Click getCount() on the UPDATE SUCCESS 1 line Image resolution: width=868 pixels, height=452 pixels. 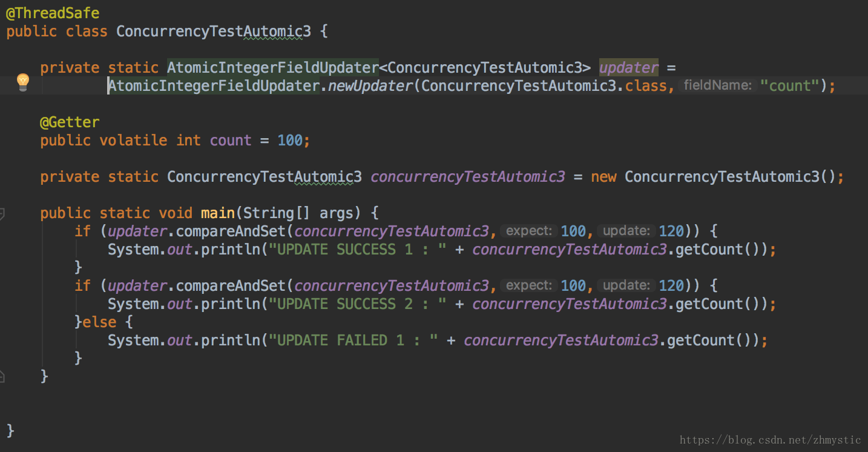718,249
